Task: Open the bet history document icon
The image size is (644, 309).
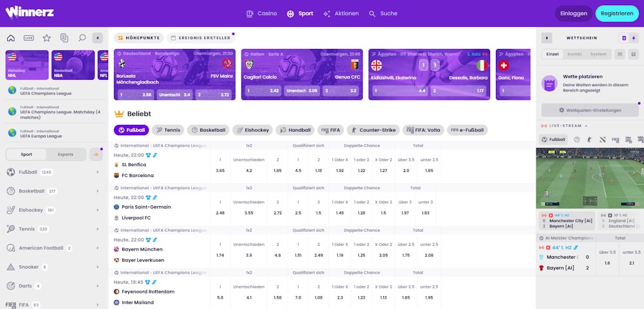Action: pyautogui.click(x=64, y=38)
